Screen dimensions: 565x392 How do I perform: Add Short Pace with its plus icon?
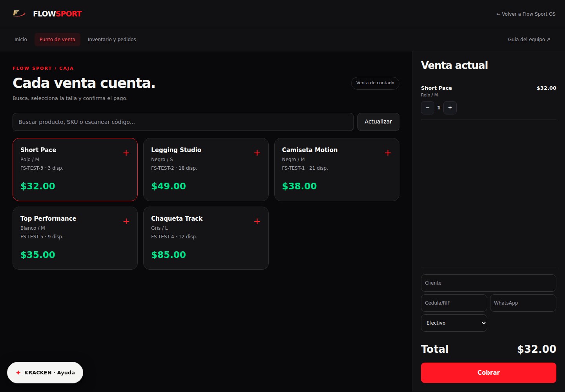tap(126, 153)
